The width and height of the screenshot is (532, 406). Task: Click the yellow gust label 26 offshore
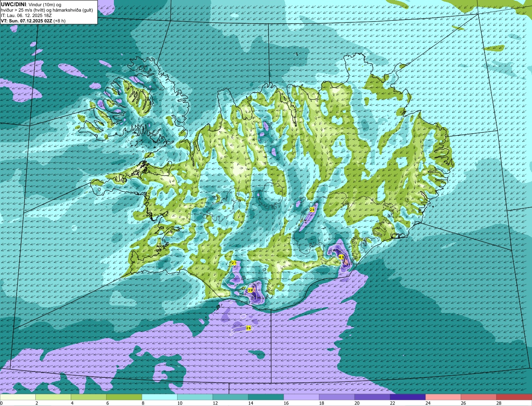click(249, 328)
